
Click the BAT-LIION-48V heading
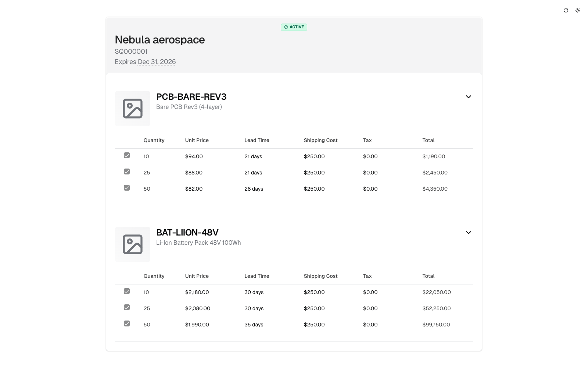click(x=187, y=233)
